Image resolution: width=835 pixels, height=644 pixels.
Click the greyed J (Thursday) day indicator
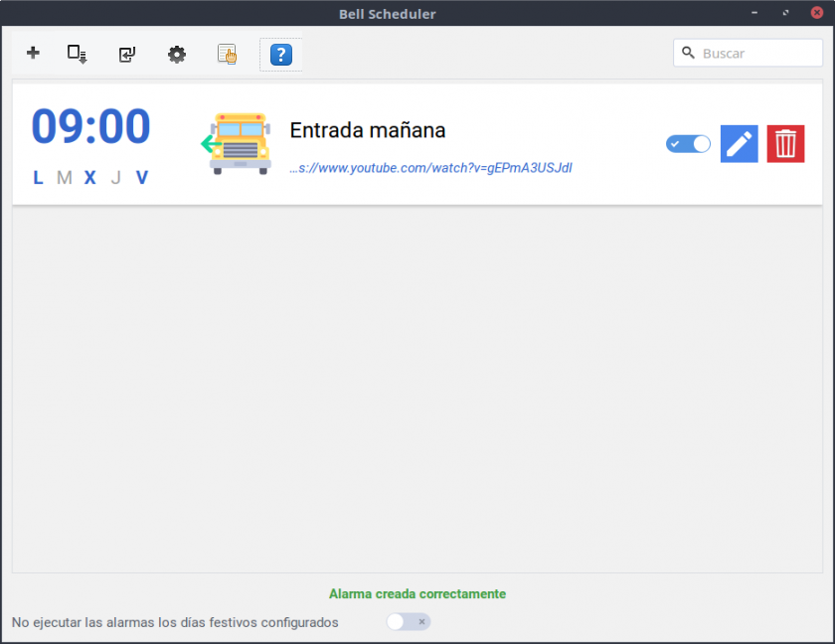coord(115,178)
